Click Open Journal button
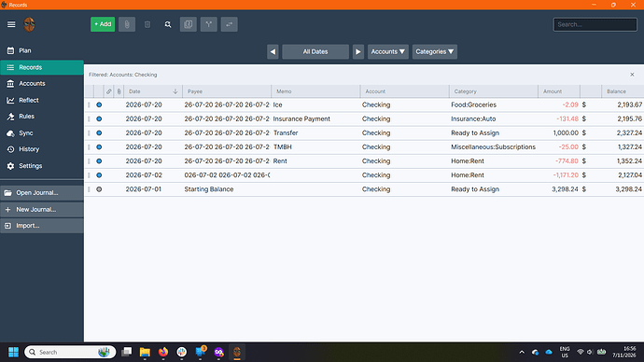644x362 pixels. coord(42,192)
